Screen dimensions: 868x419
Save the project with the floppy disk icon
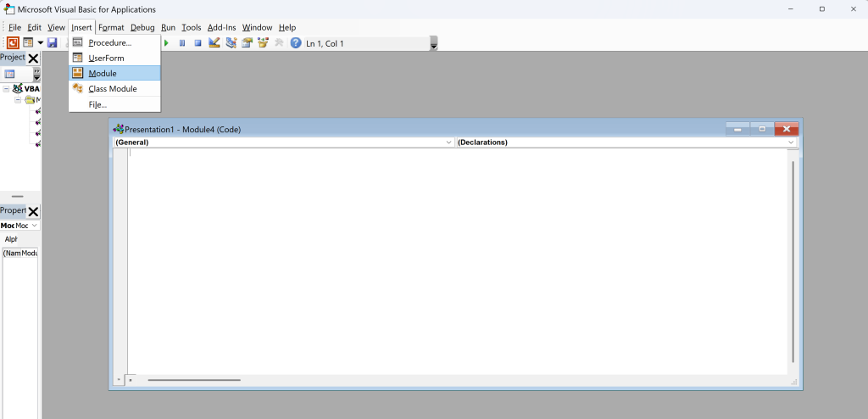[53, 42]
